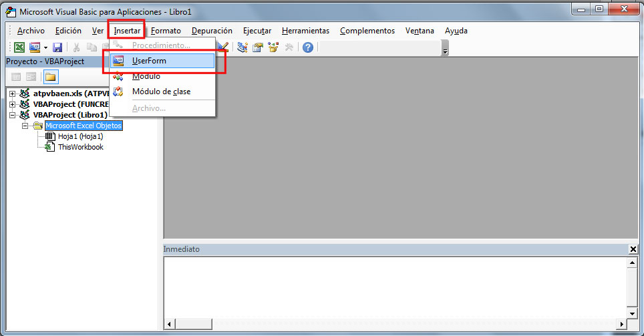Viewport: 644px width, 336px height.
Task: Click the View Object icon in Project panel
Action: pos(31,77)
